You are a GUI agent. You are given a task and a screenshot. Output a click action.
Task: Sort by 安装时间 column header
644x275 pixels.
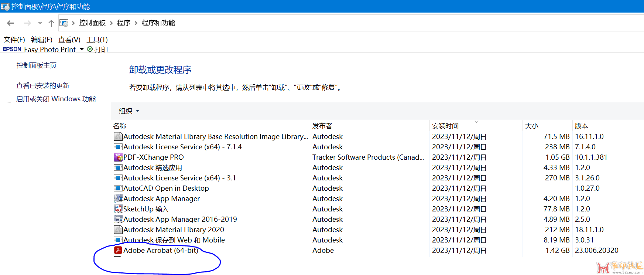click(445, 126)
